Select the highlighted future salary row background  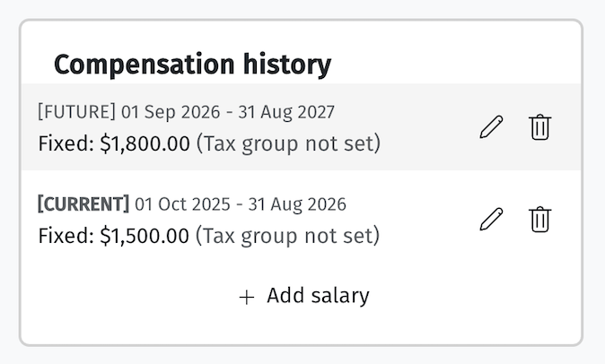pyautogui.click(x=301, y=126)
